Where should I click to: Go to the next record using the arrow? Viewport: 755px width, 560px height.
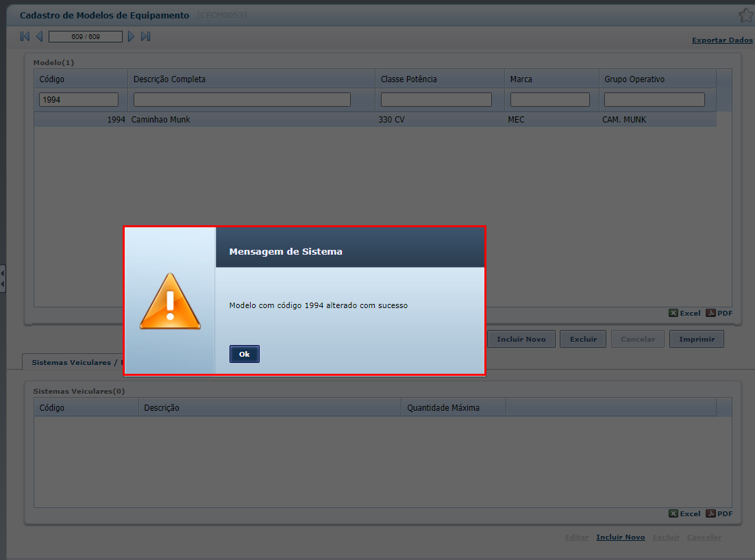(x=131, y=36)
